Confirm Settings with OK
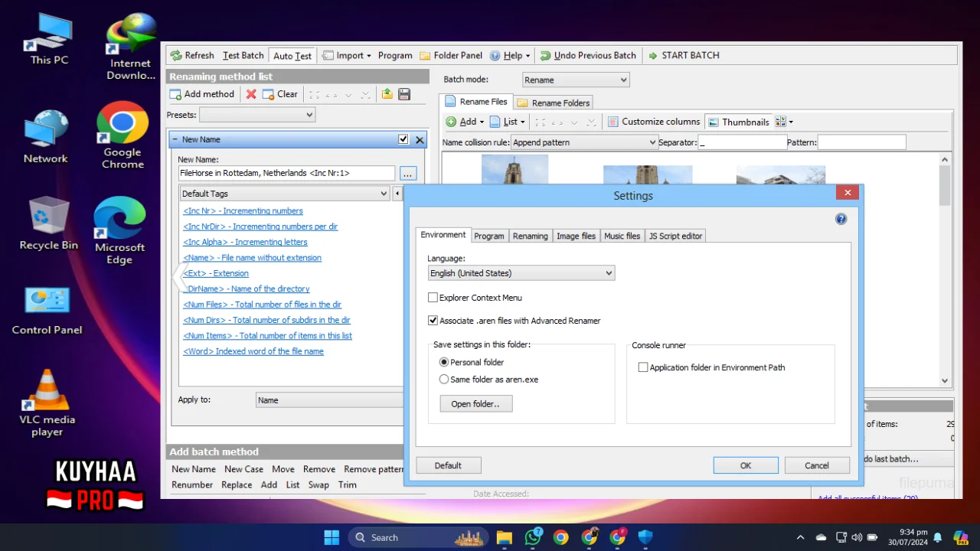The image size is (980, 551). point(746,465)
